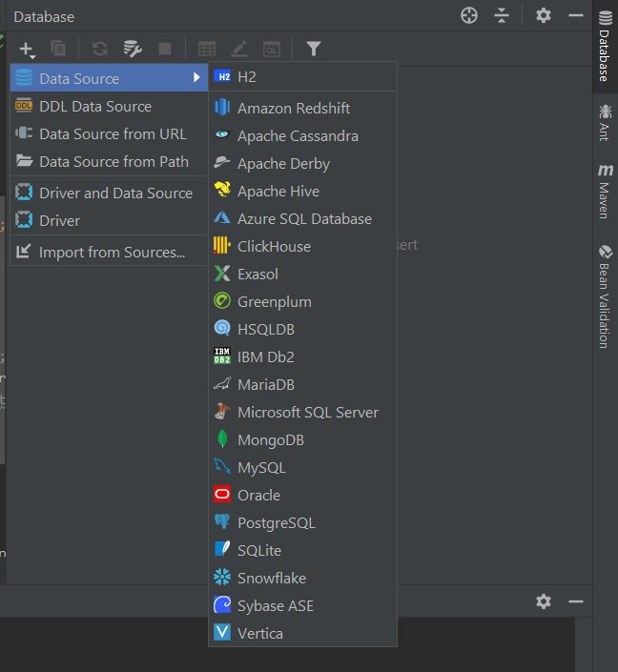Viewport: 618px width, 672px height.
Task: Select Driver and Data Source item
Action: coord(109,193)
